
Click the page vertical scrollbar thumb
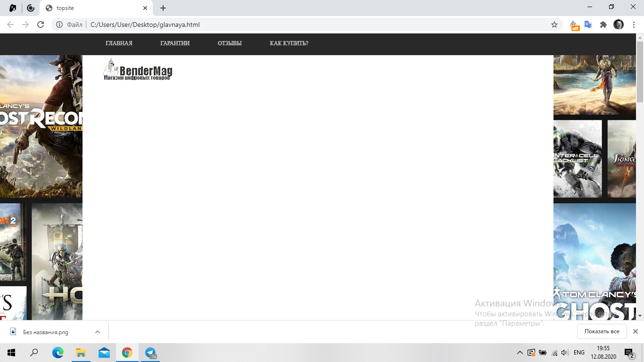[x=640, y=72]
